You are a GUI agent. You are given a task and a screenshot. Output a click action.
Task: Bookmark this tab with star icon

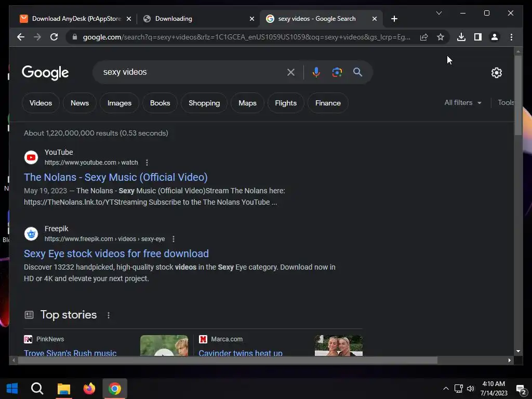[441, 37]
